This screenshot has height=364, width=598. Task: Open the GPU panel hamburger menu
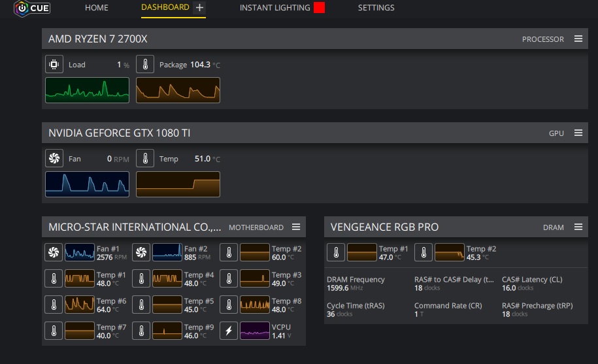click(578, 133)
